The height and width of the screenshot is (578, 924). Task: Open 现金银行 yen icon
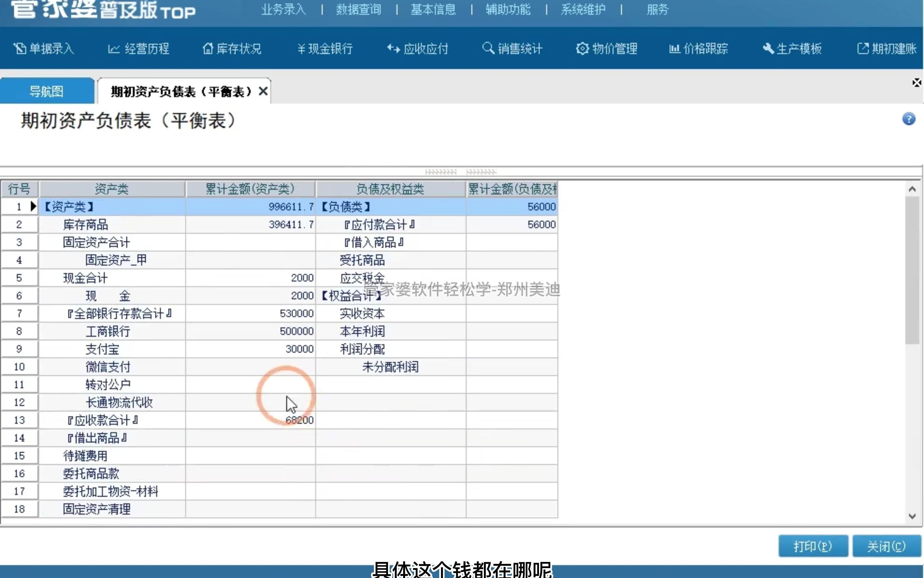(301, 48)
